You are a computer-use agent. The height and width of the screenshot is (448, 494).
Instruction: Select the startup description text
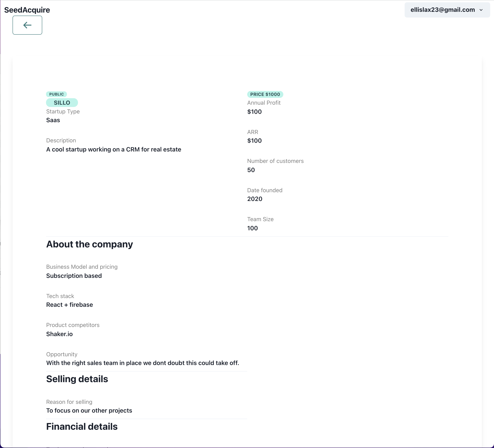click(114, 149)
